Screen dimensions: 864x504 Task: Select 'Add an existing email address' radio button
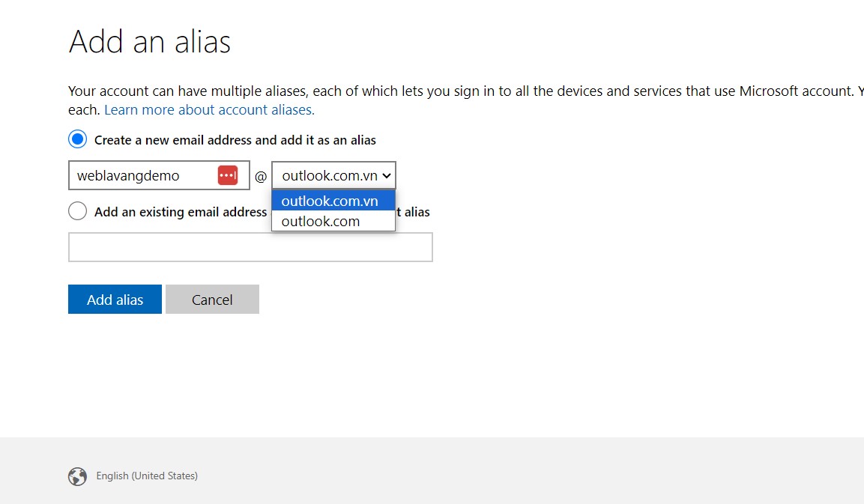pos(77,211)
